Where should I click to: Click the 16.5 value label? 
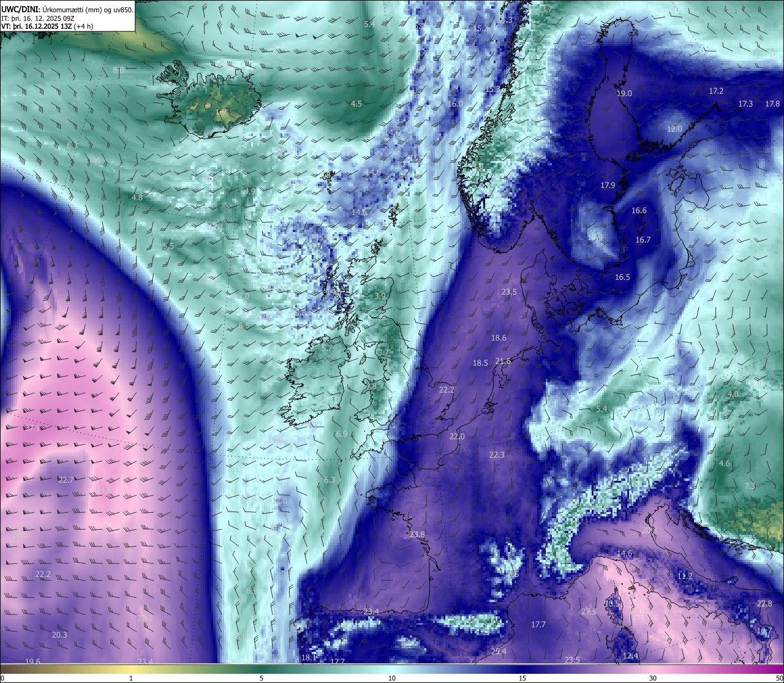622,277
